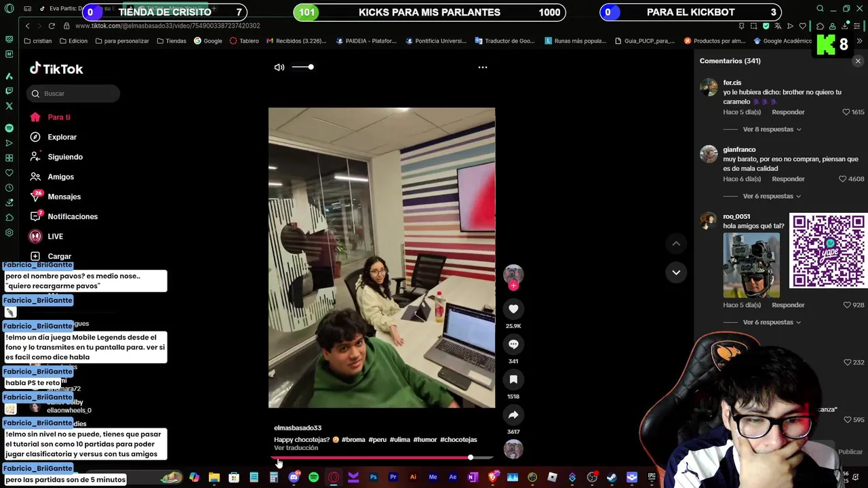Focus the Buscar search field
The height and width of the screenshot is (488, 868).
(74, 94)
